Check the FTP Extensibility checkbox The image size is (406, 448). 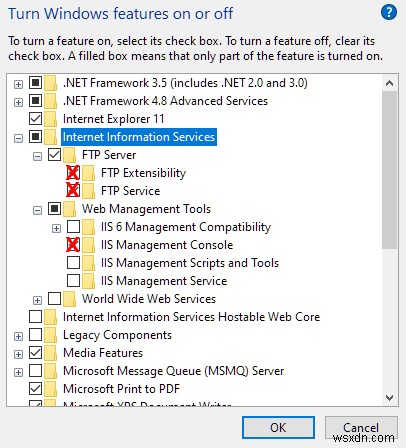(73, 173)
